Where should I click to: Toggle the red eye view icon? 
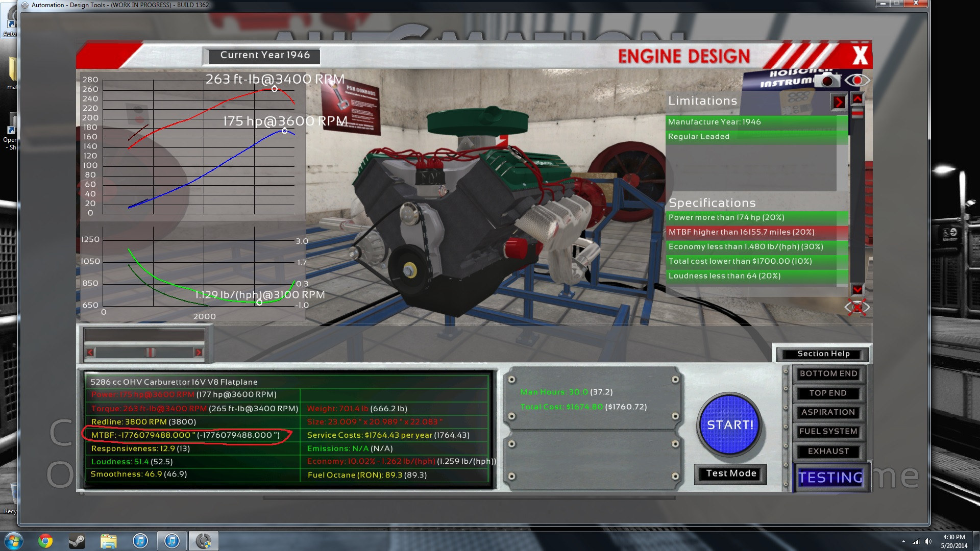tap(857, 81)
